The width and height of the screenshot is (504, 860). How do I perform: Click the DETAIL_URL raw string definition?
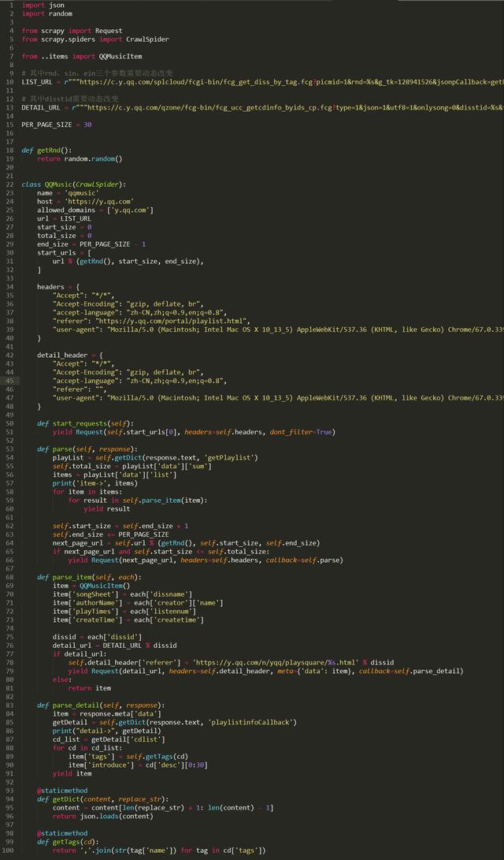click(x=263, y=107)
